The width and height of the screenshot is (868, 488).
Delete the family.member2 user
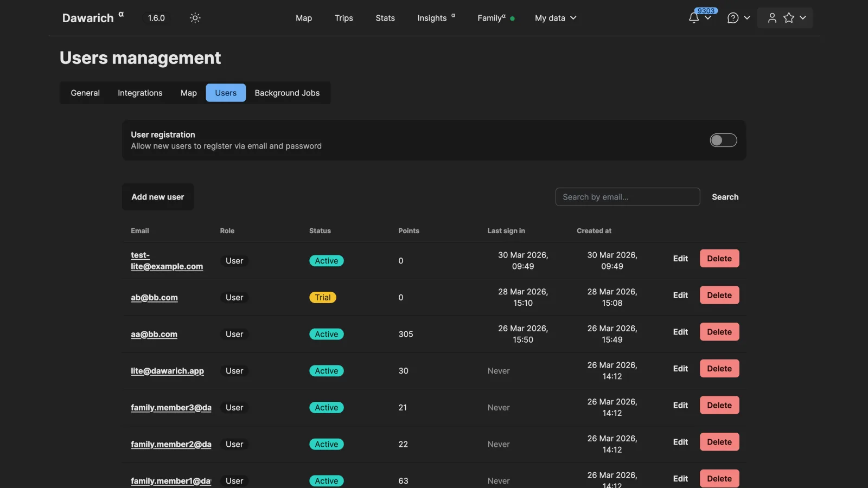click(x=719, y=442)
